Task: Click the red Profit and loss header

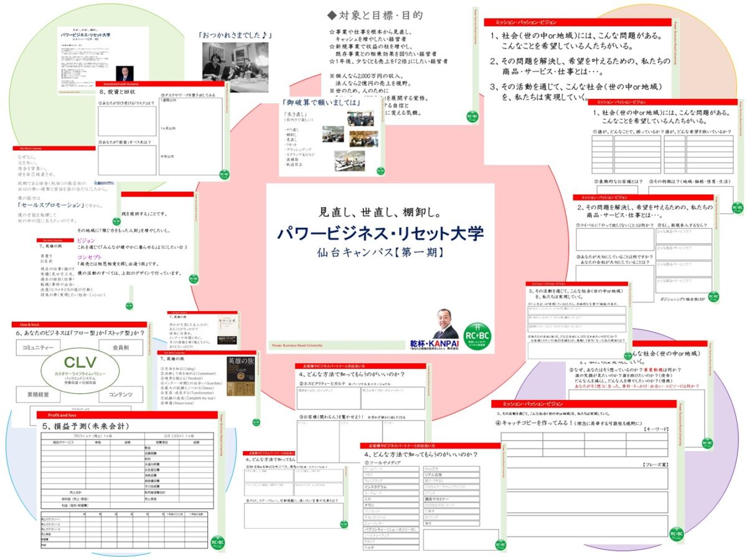Action: click(128, 415)
